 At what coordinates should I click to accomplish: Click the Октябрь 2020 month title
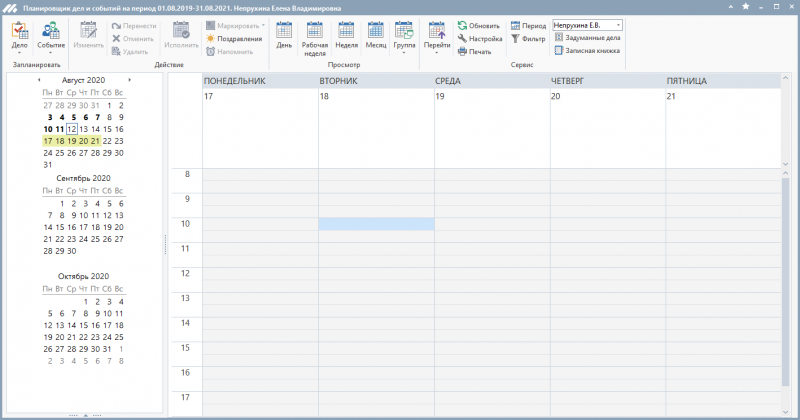(84, 276)
